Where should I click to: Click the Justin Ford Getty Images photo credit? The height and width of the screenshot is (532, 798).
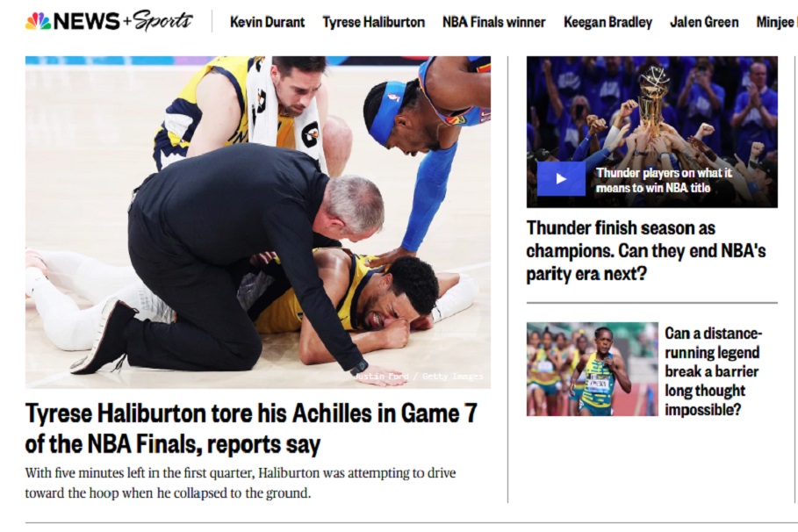(x=418, y=377)
